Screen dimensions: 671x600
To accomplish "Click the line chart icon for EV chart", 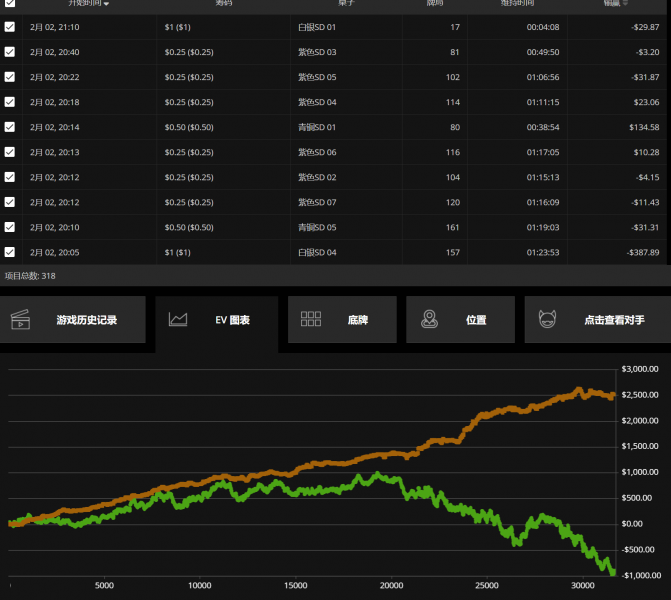I will [x=179, y=320].
